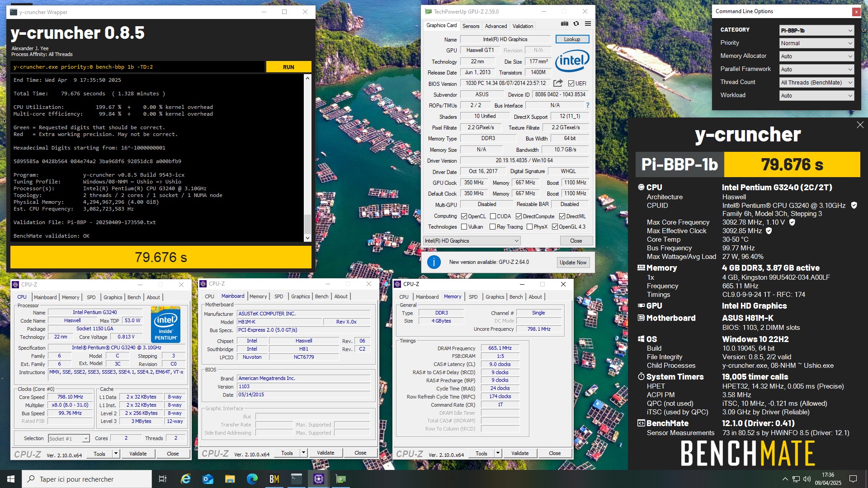This screenshot has width=868, height=488.
Task: Click the GPU-Z screenshot camera icon
Action: [x=565, y=24]
